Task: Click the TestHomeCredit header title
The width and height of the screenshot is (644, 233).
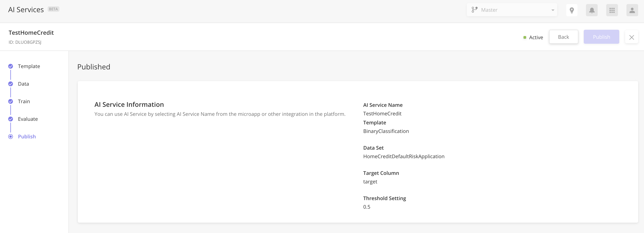Action: [31, 33]
